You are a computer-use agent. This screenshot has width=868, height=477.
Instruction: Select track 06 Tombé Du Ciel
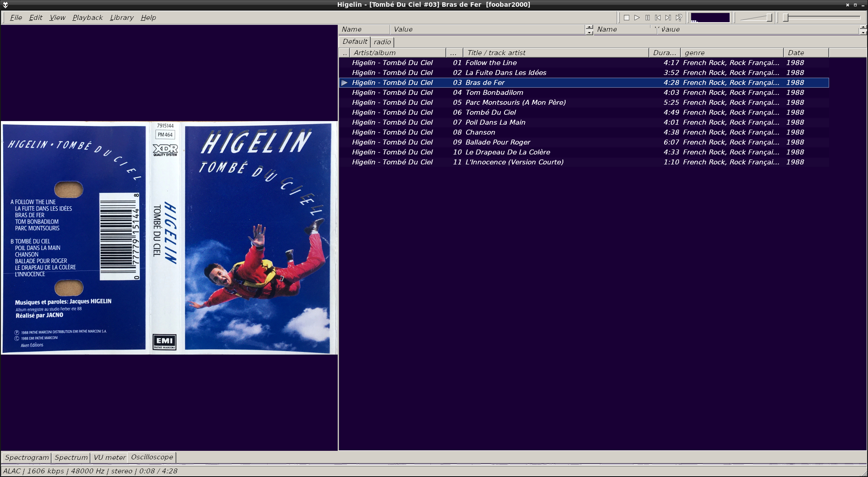click(584, 112)
